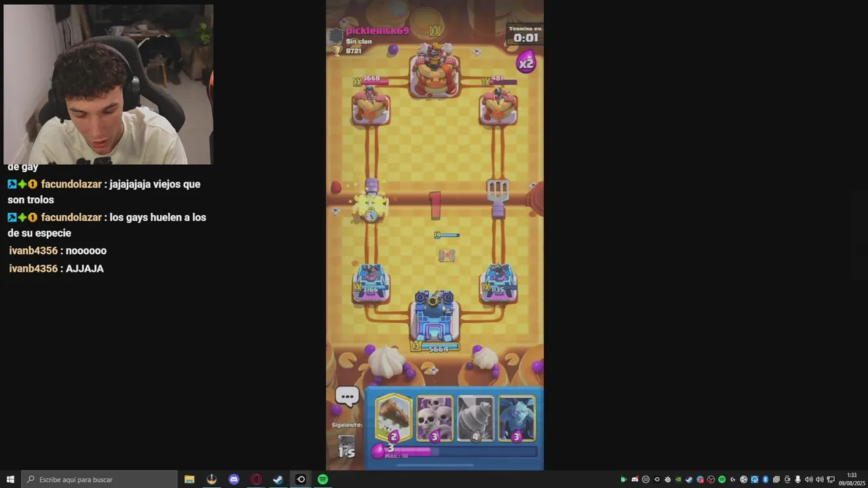Click the black ring app icon in taskbar
This screenshot has width=868, height=488.
coord(301,479)
